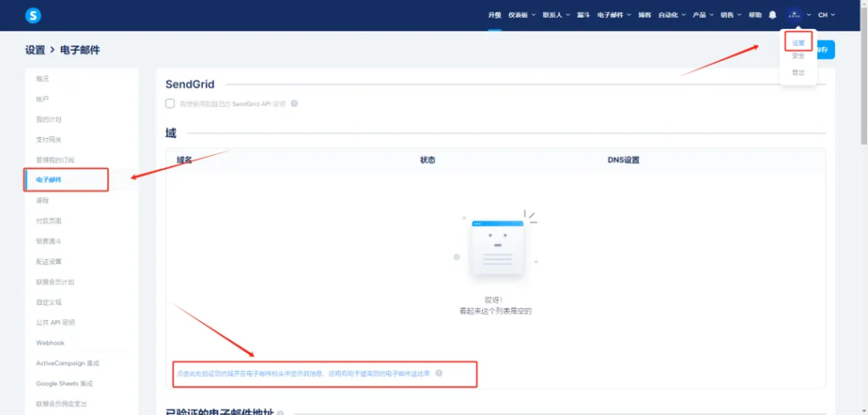The width and height of the screenshot is (868, 415).
Task: Open 帮助 in the top navigation
Action: pyautogui.click(x=755, y=15)
